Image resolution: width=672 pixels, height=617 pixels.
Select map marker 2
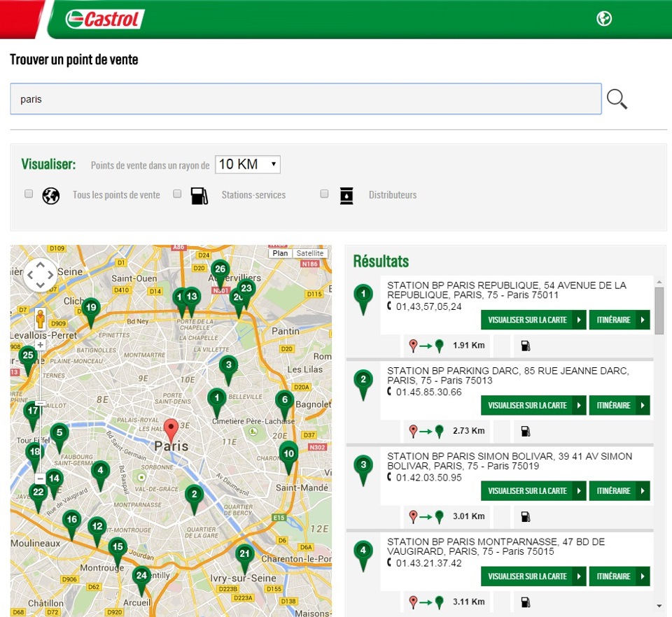pyautogui.click(x=194, y=499)
